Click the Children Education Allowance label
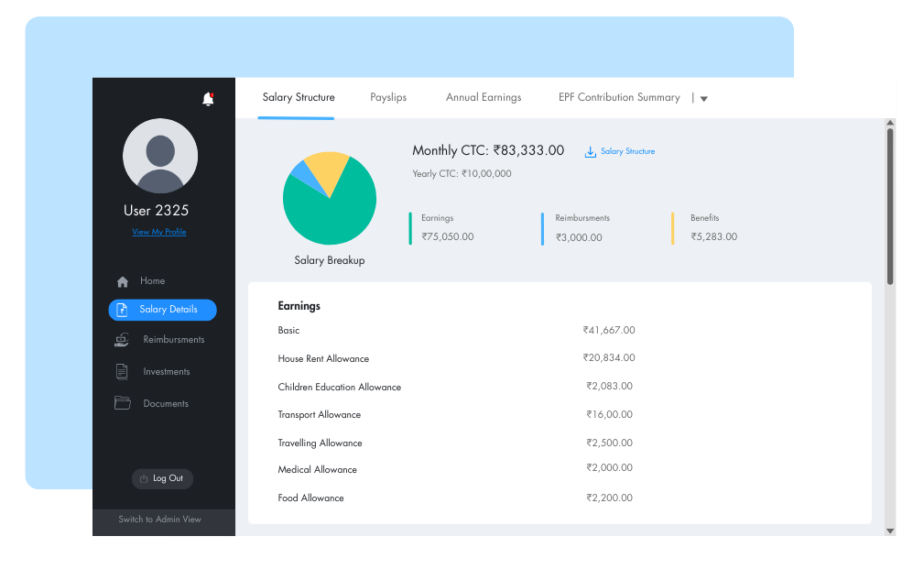This screenshot has height=569, width=924. [x=340, y=387]
